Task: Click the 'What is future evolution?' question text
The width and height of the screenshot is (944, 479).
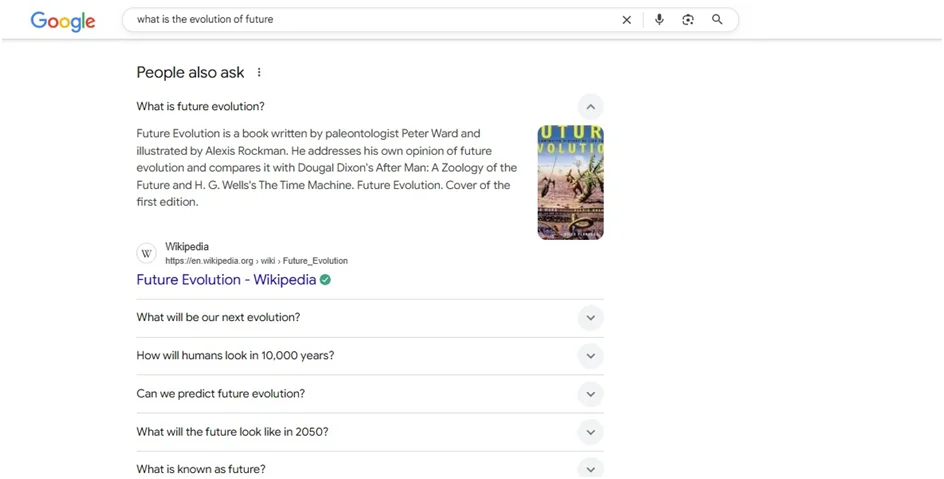Action: pos(200,107)
